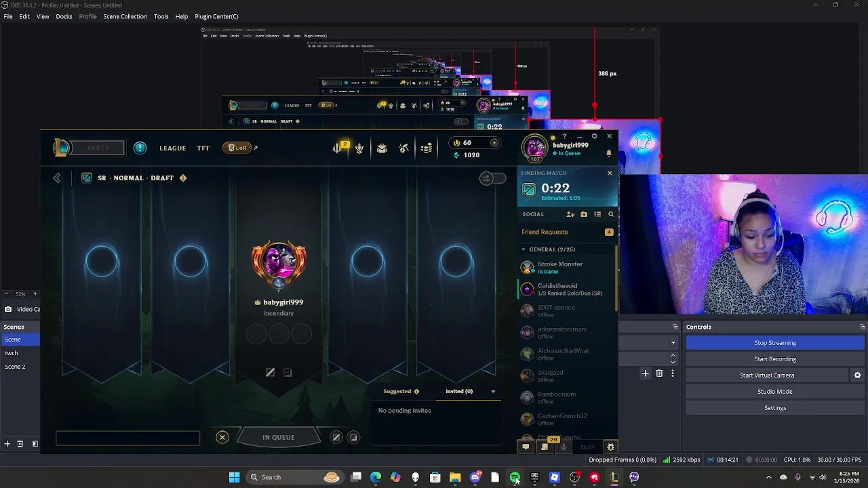The width and height of the screenshot is (868, 488).
Task: Search friends with the magnifier icon
Action: [611, 214]
